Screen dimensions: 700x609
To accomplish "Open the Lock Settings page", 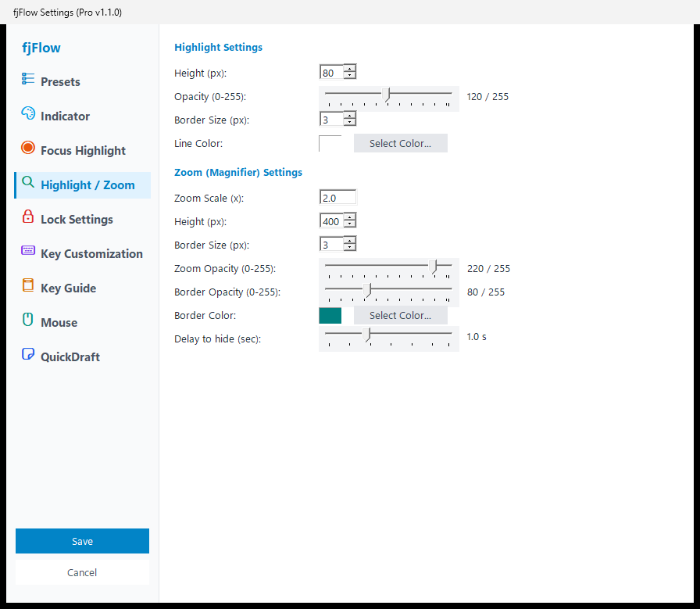I will (83, 220).
